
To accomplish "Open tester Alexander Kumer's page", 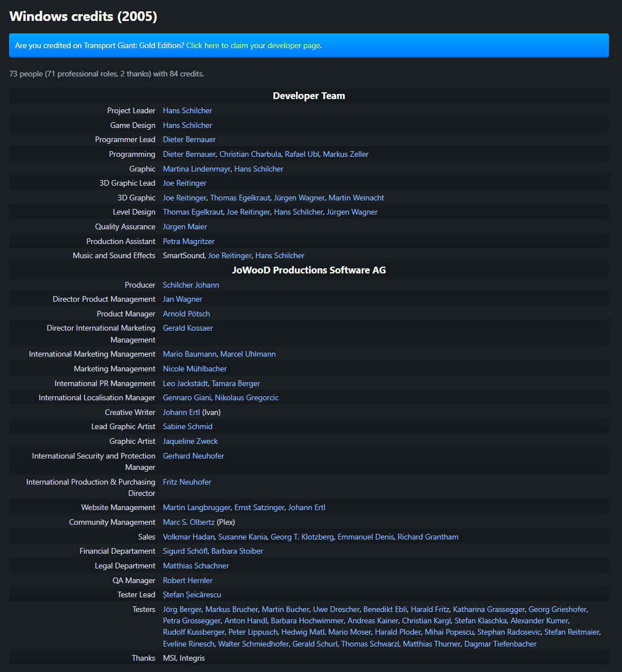I will 539,620.
